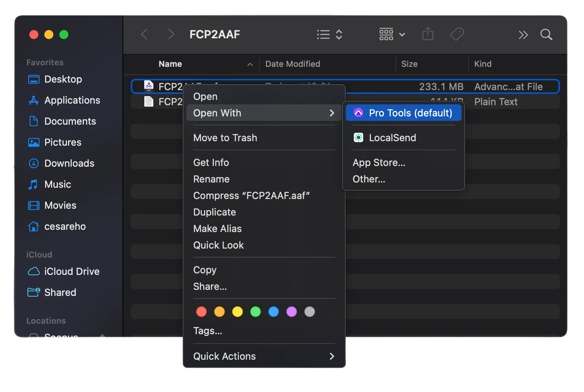Apply the green tag color
The image size is (584, 392).
[256, 312]
